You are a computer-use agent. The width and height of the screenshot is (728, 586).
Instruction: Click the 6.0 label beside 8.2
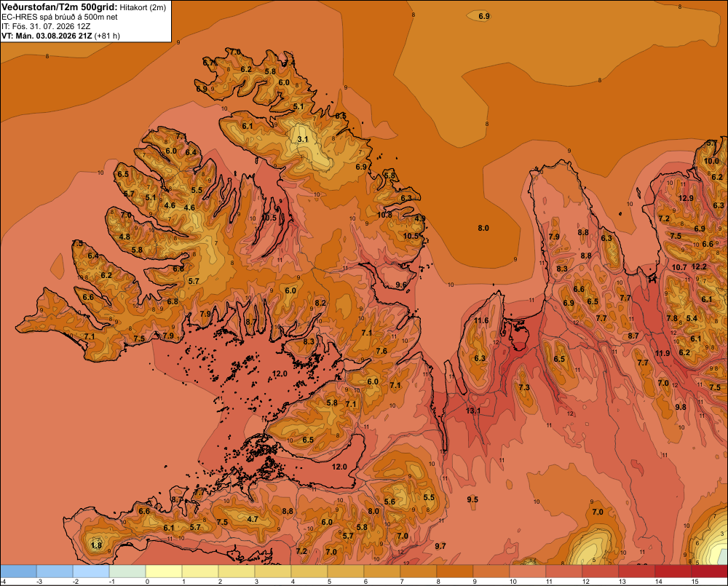(x=290, y=290)
